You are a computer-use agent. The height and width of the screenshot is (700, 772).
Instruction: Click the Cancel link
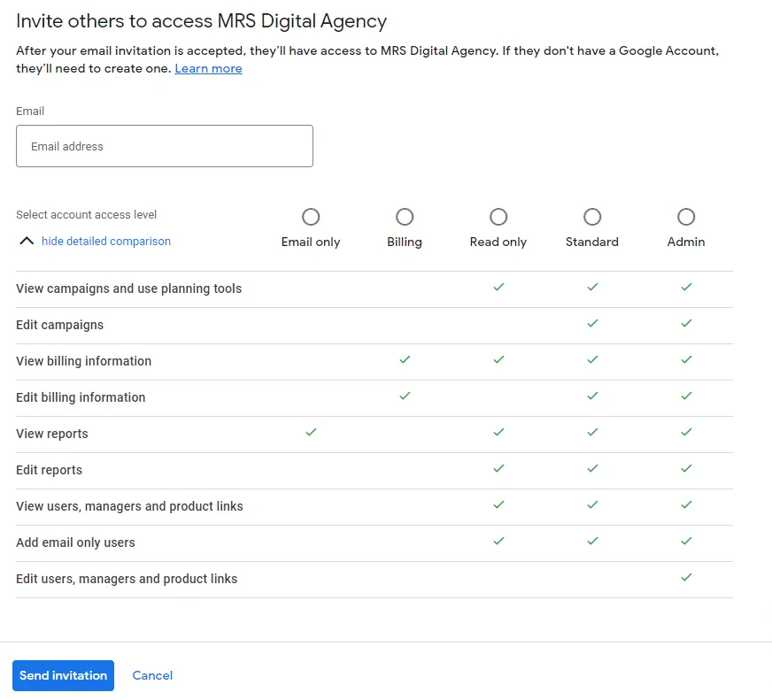152,675
